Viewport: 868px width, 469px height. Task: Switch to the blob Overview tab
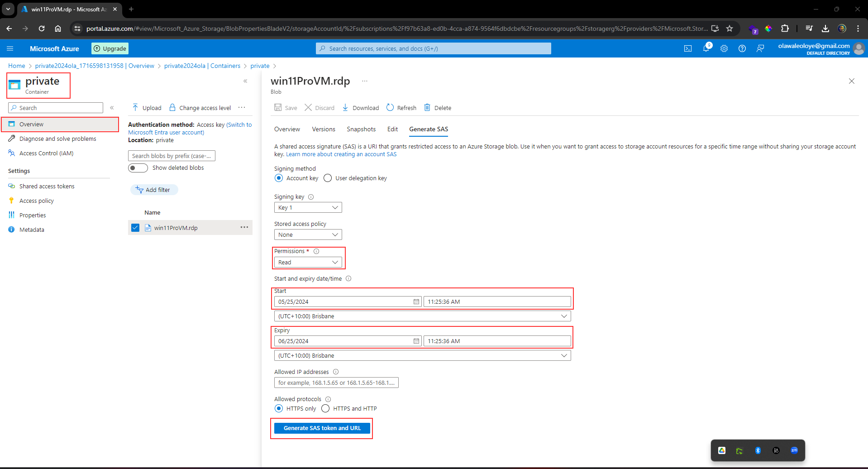tap(287, 129)
